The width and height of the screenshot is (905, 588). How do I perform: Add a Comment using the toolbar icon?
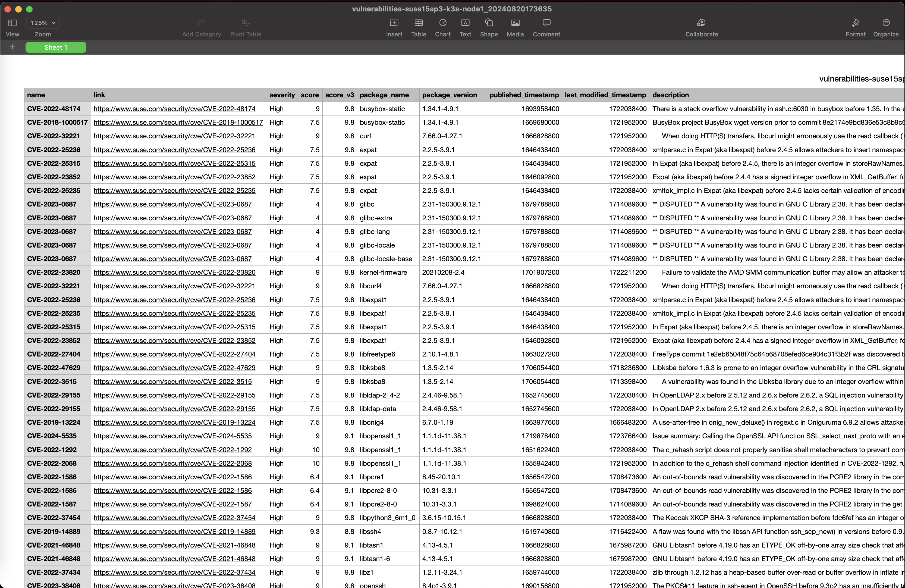(546, 23)
